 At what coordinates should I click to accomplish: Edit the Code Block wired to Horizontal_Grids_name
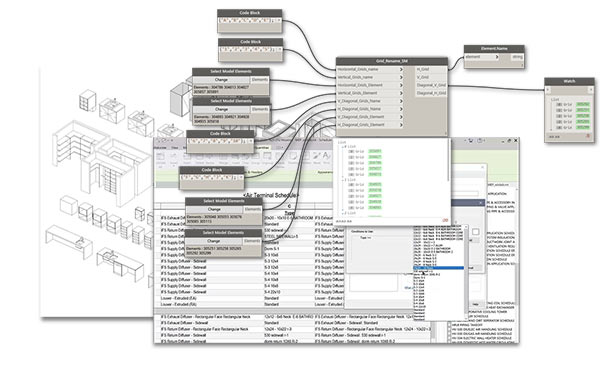pos(245,20)
